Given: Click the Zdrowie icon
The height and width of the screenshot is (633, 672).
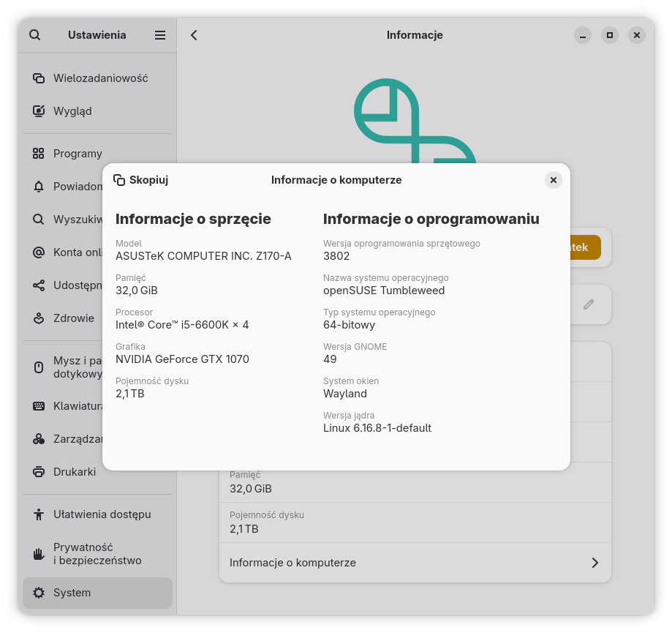Looking at the screenshot, I should [x=39, y=318].
